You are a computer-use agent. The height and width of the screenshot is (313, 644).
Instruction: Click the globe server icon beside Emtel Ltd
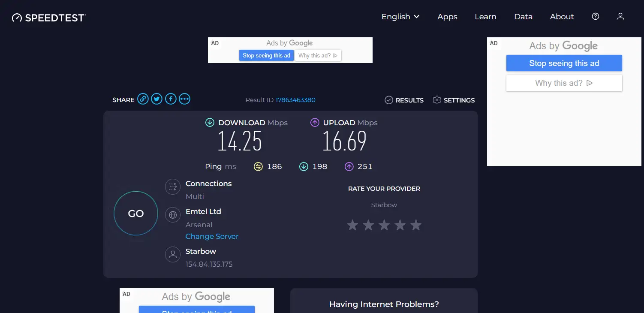[x=173, y=215]
